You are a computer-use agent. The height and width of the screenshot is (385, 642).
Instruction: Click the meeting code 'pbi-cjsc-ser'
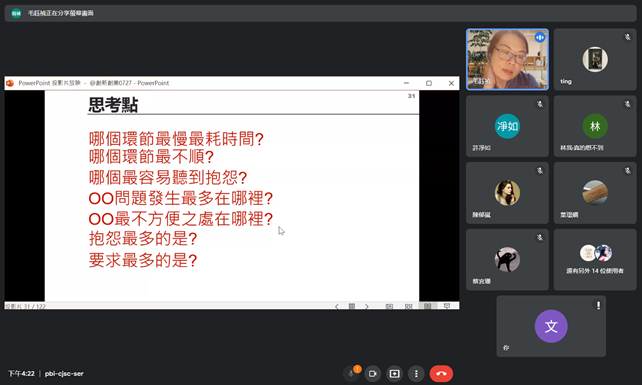click(64, 374)
